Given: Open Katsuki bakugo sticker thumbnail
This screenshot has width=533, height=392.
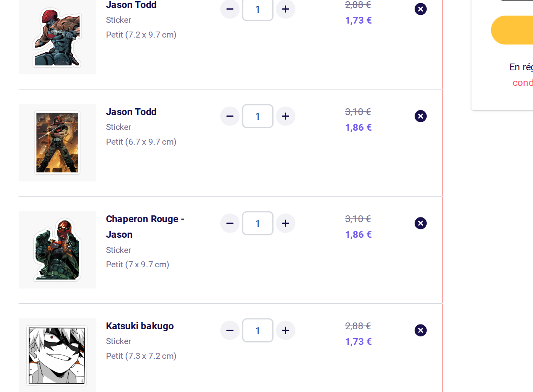Looking at the screenshot, I should [57, 355].
